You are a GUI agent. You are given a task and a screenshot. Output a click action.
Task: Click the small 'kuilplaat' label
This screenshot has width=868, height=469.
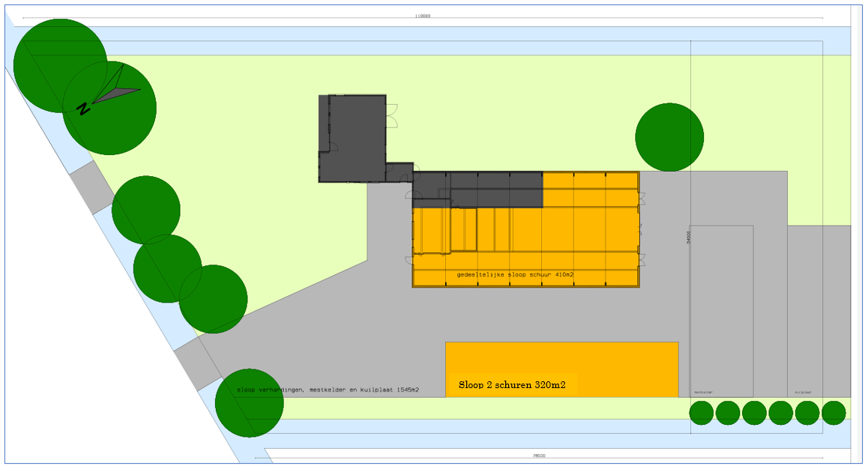tap(804, 393)
